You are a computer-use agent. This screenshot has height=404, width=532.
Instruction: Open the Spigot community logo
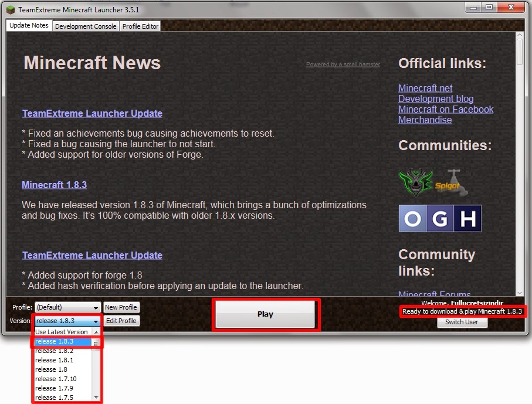pos(451,183)
